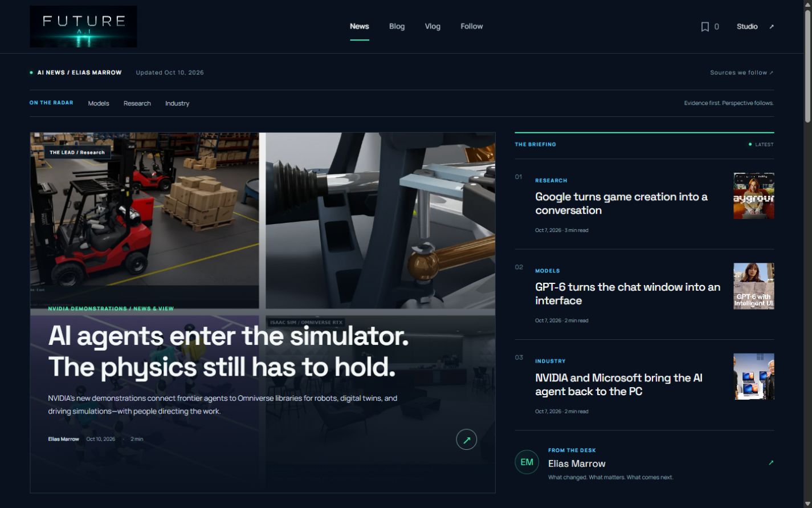Click the INDUSTRY category label in briefing
812x508 pixels.
[550, 361]
